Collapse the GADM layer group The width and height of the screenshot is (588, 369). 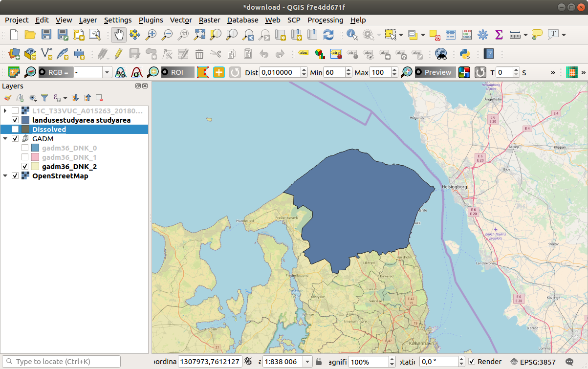(x=5, y=139)
